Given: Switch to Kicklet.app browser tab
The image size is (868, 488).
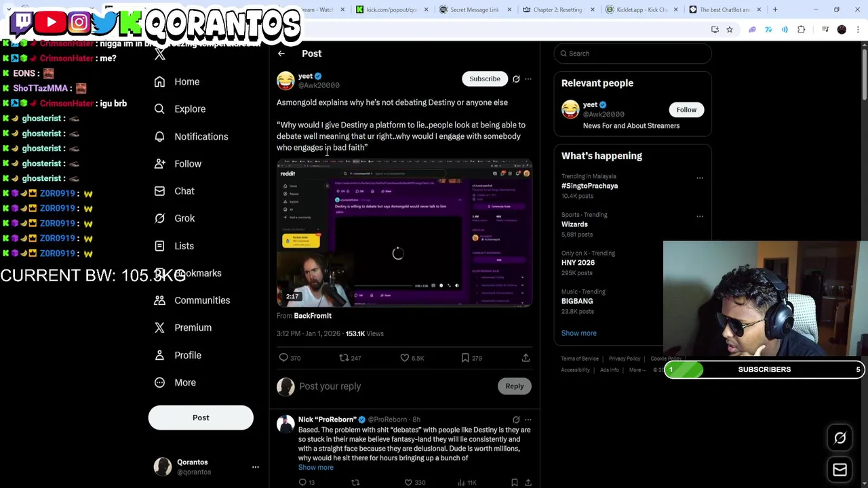Looking at the screenshot, I should [641, 9].
